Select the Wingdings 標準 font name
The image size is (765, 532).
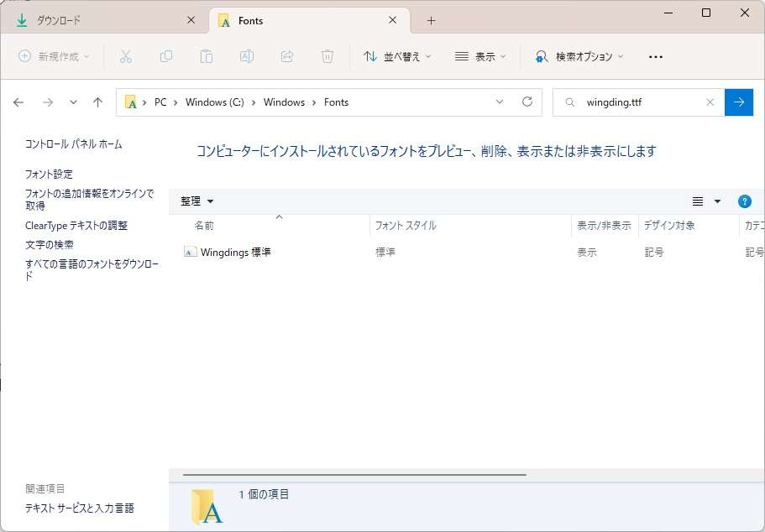pos(236,252)
